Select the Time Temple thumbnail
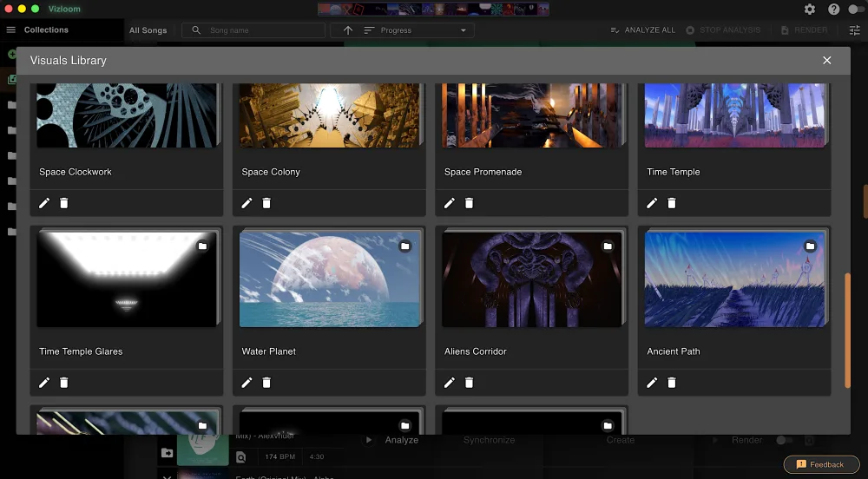This screenshot has width=868, height=479. point(734,115)
